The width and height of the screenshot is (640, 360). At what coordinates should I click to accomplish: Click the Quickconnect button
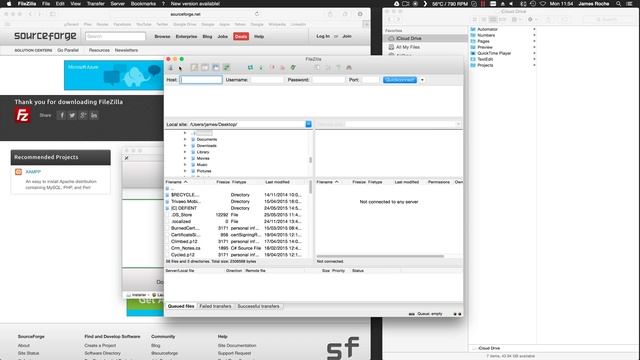(400, 80)
